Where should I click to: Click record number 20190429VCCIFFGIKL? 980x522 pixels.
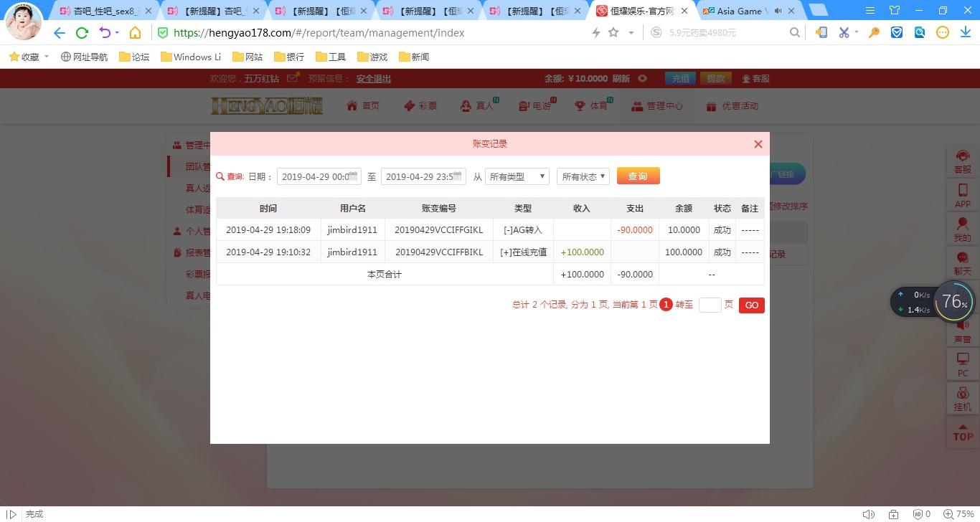point(439,230)
